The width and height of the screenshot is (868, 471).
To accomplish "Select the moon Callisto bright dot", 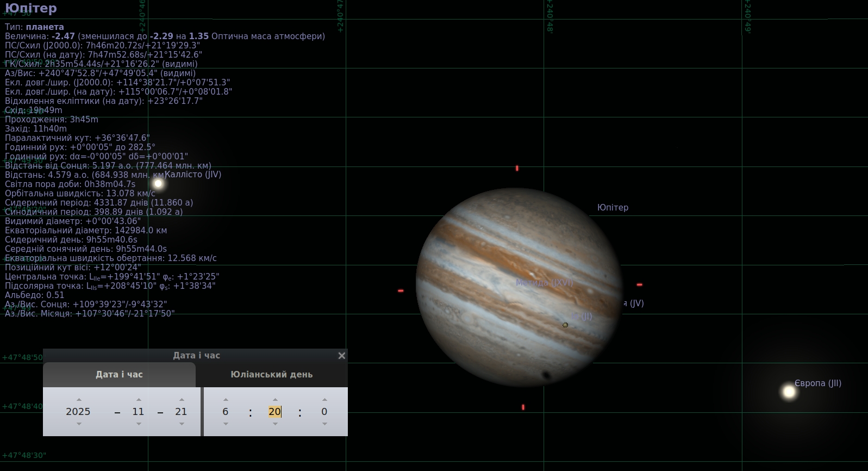I will pos(158,183).
